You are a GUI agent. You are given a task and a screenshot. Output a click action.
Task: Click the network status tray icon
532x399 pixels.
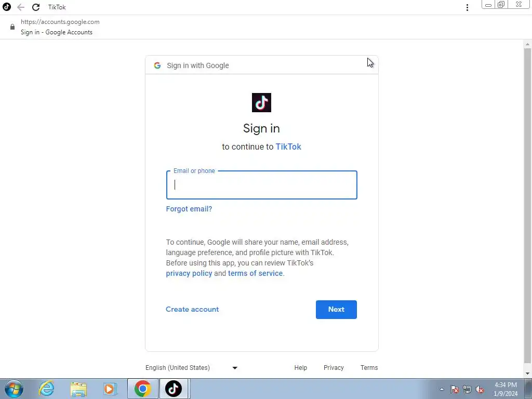pyautogui.click(x=467, y=390)
